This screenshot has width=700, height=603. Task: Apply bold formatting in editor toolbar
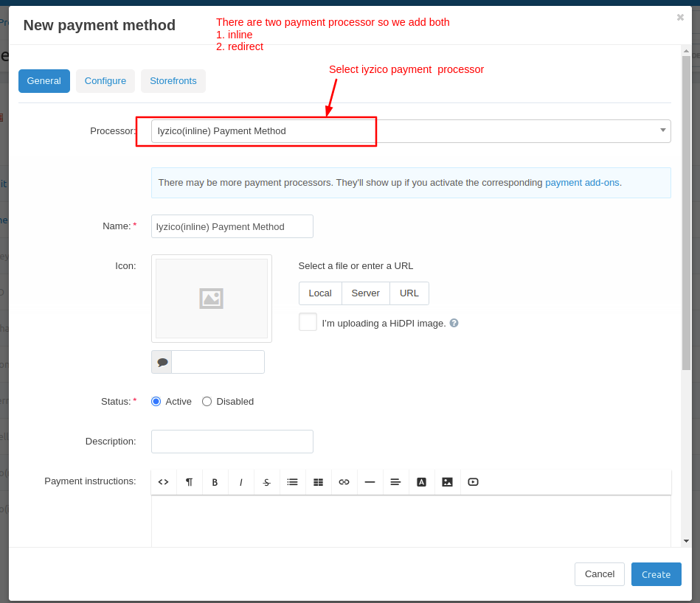pos(215,481)
